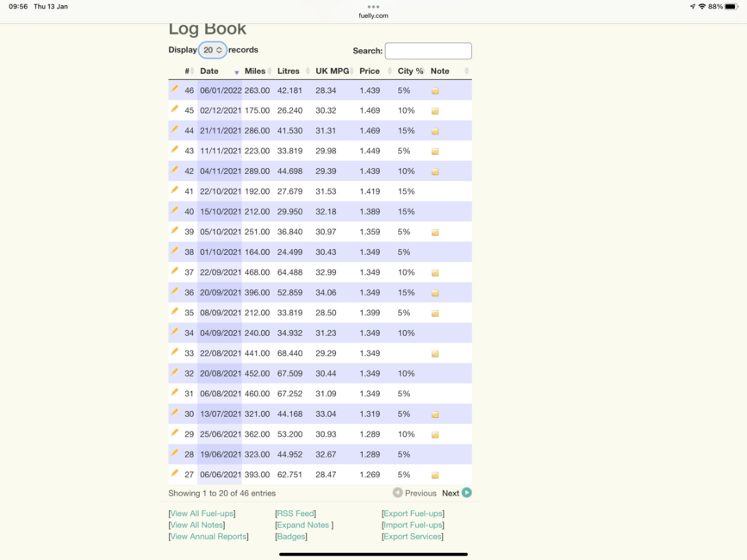This screenshot has height=560, width=747.
Task: Open the note icon for entry 36
Action: (x=435, y=293)
